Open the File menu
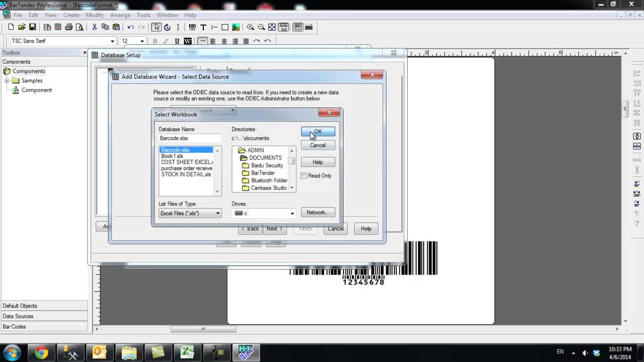 (x=18, y=15)
